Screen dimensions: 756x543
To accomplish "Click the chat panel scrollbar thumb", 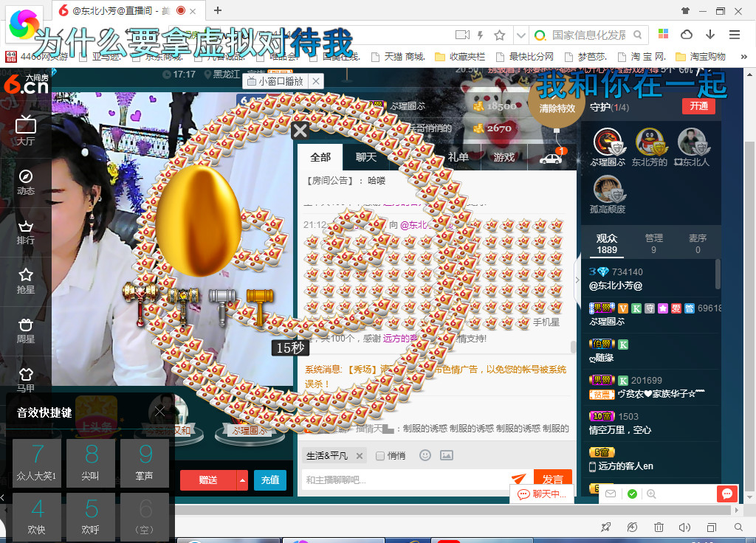I will tap(573, 347).
